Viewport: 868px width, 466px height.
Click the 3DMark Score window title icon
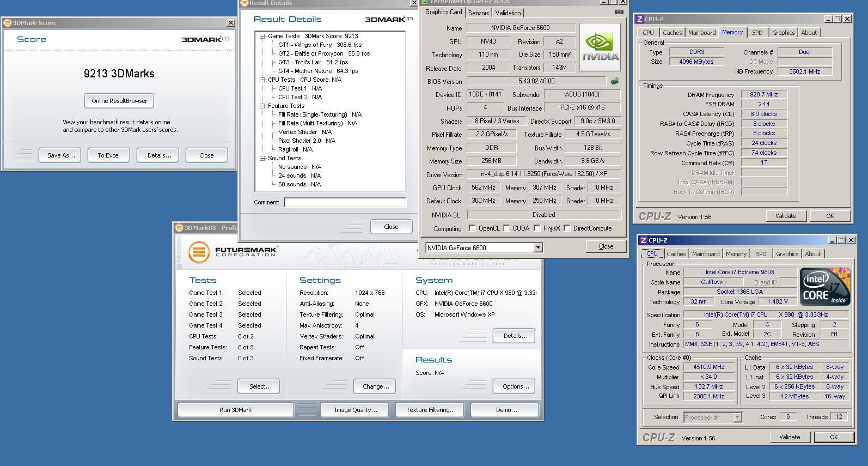(x=8, y=23)
